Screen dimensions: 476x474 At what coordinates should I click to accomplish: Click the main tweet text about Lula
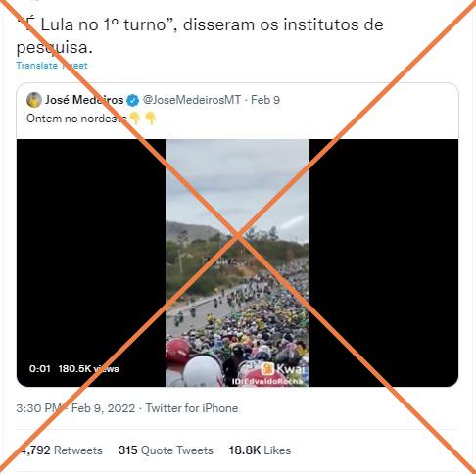point(200,36)
